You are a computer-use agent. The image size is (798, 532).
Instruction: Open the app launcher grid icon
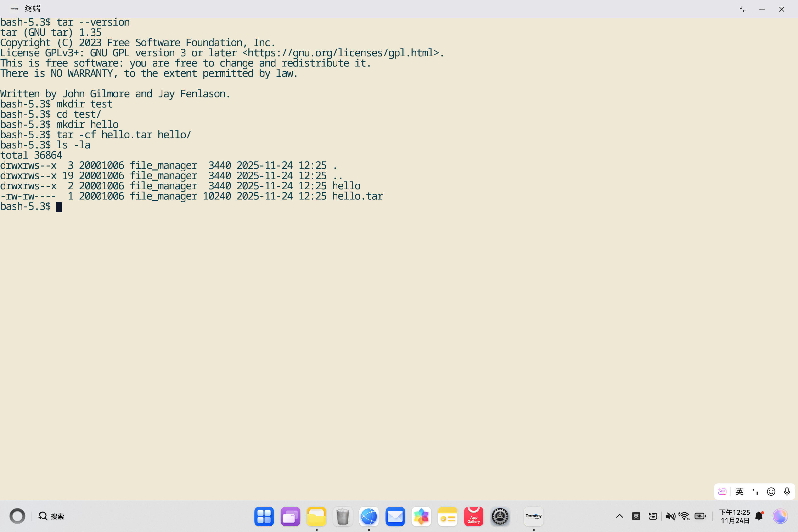(264, 516)
